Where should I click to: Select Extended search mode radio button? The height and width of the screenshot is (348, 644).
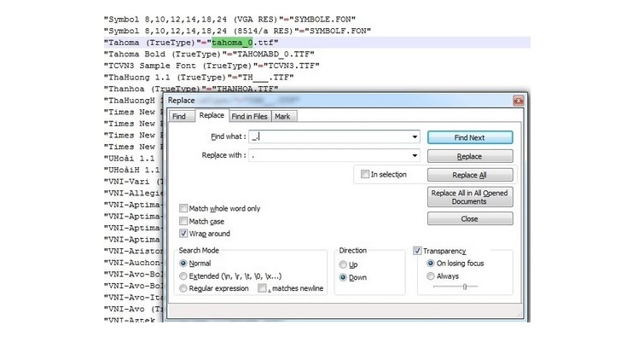[x=183, y=276]
